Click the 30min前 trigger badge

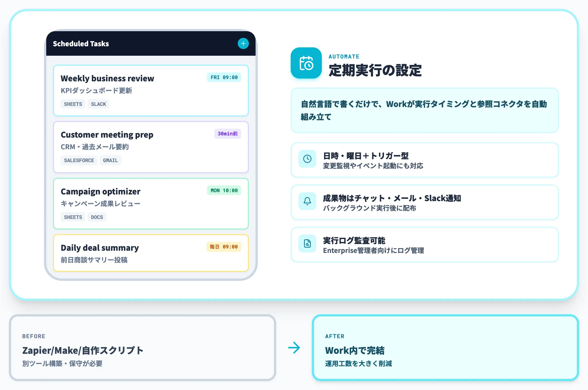coord(227,134)
